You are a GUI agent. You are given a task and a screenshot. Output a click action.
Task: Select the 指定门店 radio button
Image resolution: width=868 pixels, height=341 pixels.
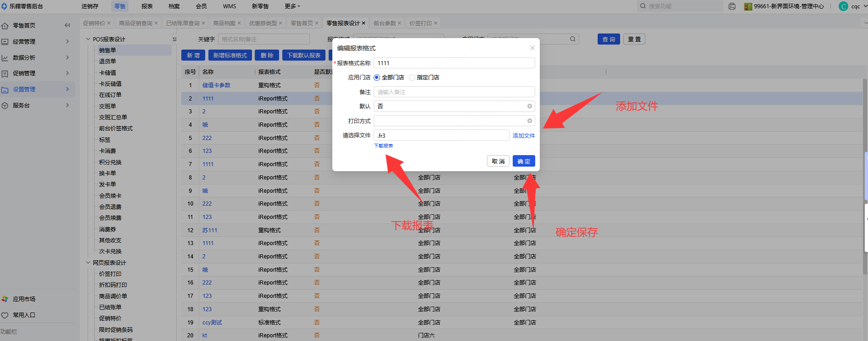point(412,78)
